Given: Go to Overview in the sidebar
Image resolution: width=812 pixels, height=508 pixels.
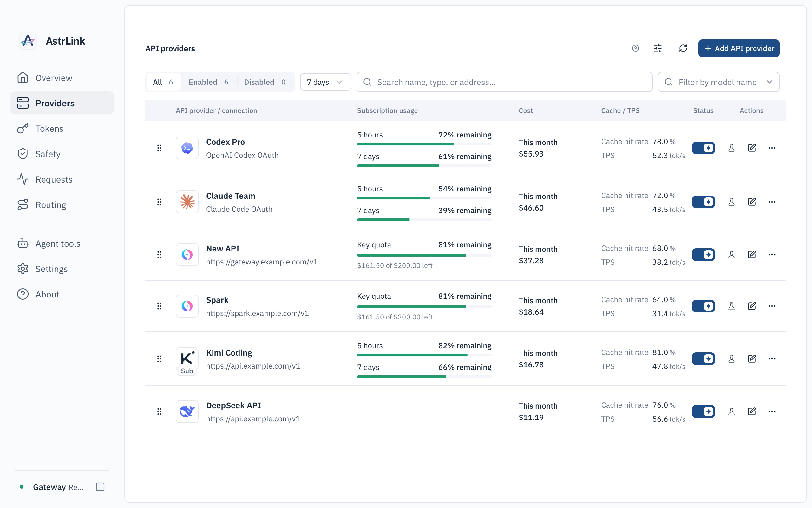Looking at the screenshot, I should pos(62,77).
